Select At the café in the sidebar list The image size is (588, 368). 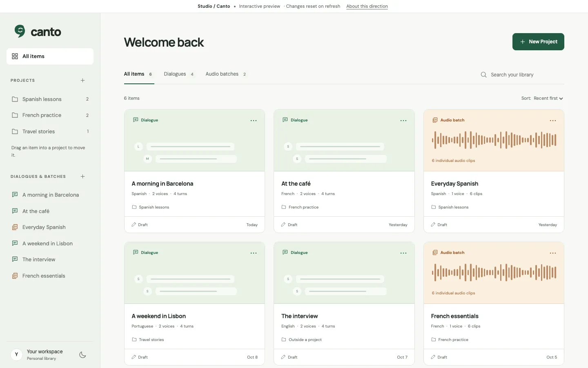50,211
